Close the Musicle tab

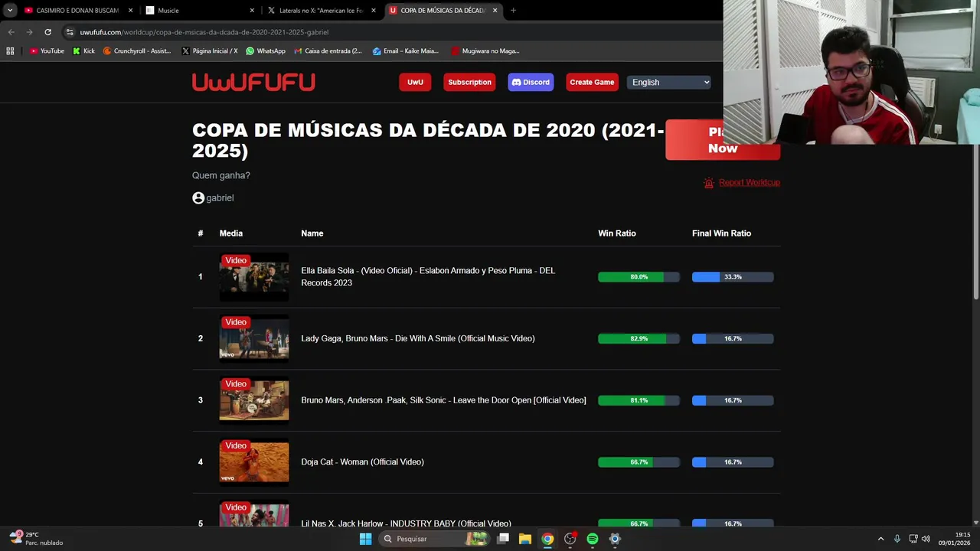(x=252, y=11)
